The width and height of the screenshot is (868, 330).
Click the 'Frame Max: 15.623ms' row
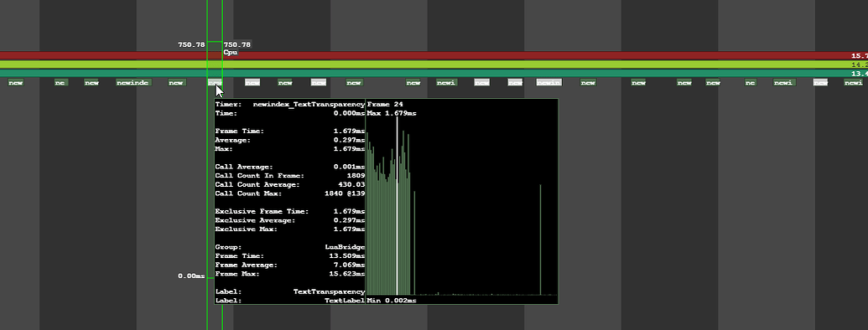coord(290,274)
